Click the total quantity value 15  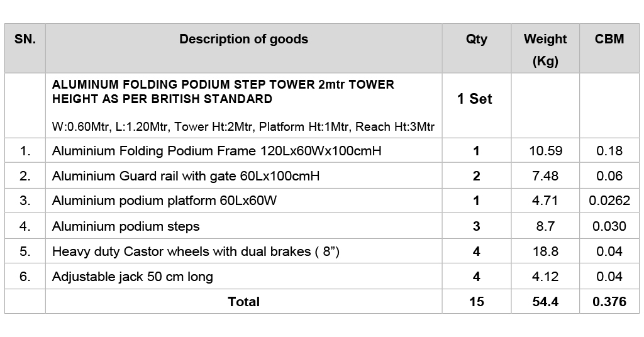pos(477,301)
